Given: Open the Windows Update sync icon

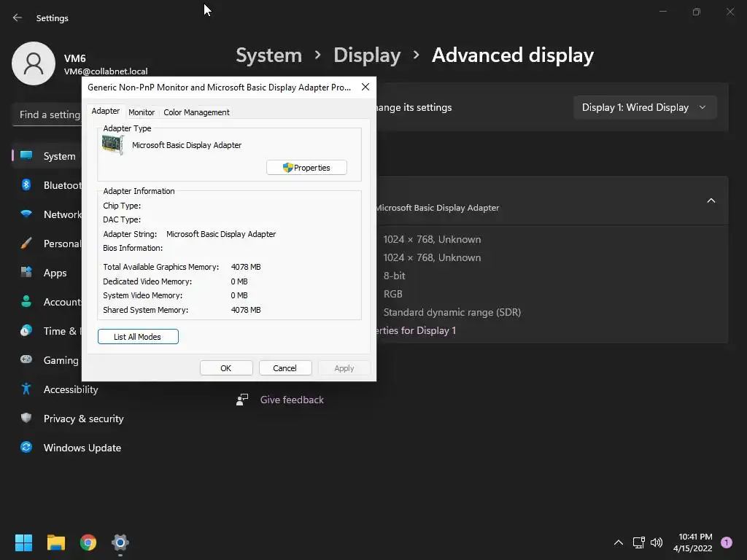Looking at the screenshot, I should coord(26,447).
